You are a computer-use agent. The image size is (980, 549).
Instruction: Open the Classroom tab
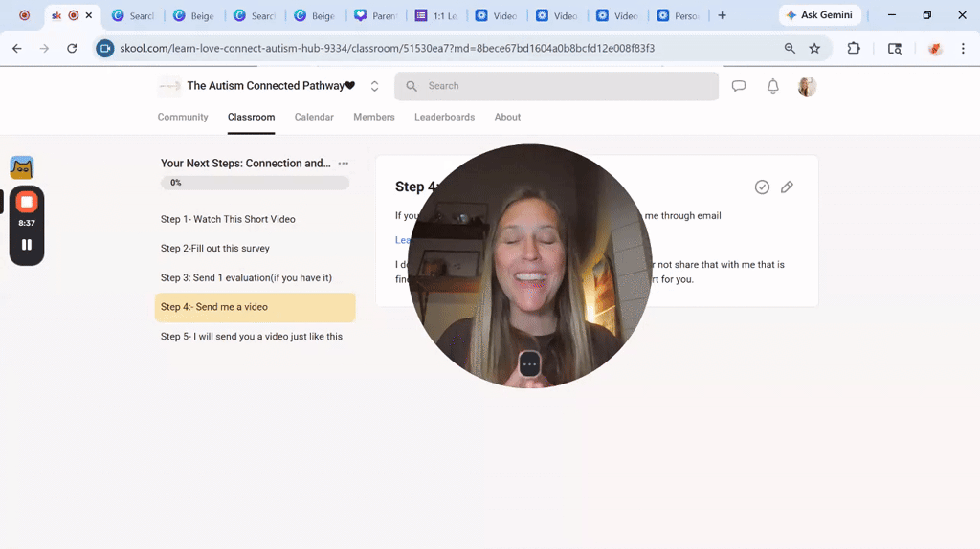point(252,117)
